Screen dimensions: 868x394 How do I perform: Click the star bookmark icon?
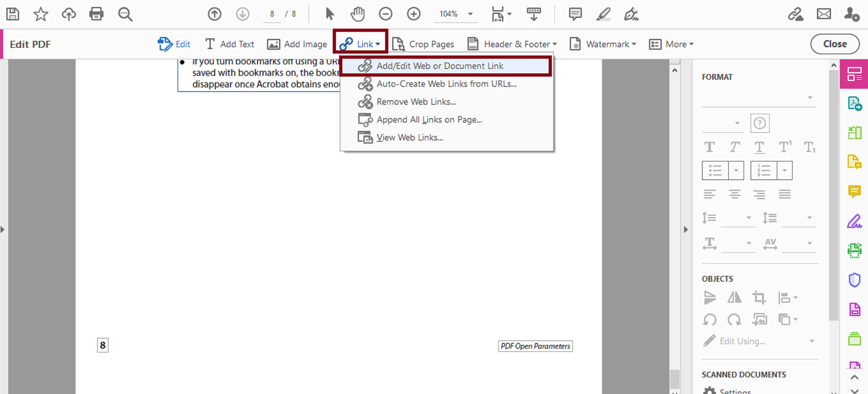tap(41, 14)
